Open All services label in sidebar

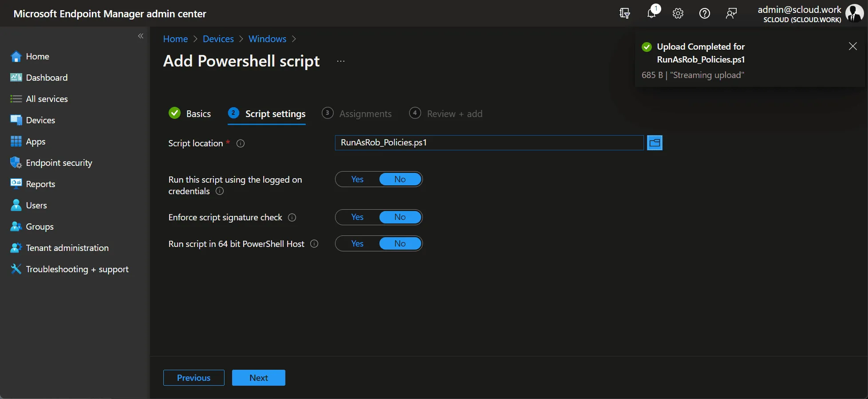tap(47, 99)
